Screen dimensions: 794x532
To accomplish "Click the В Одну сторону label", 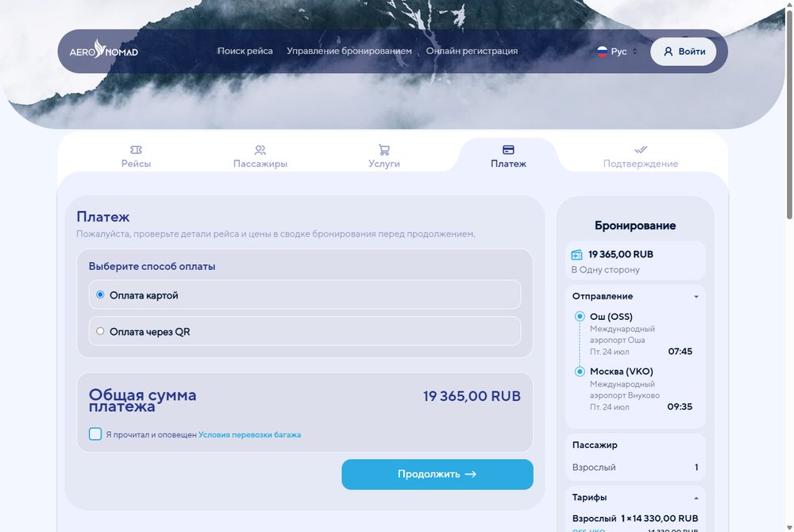I will [x=605, y=270].
